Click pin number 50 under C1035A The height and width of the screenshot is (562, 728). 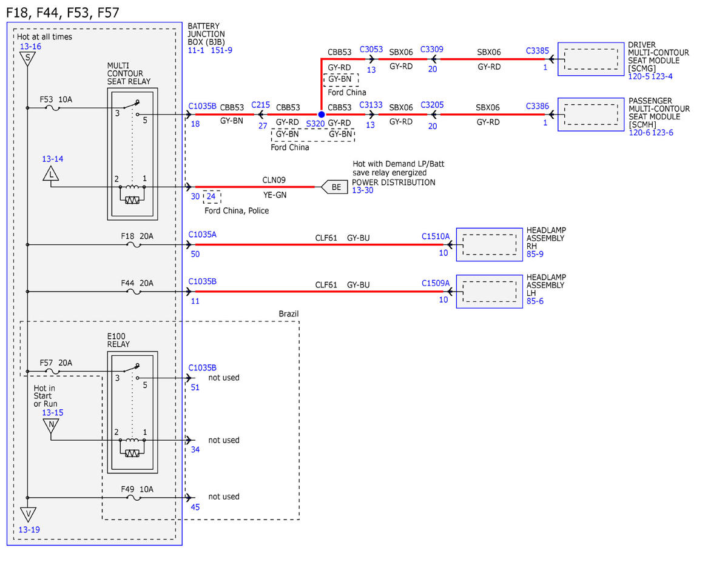(x=195, y=254)
